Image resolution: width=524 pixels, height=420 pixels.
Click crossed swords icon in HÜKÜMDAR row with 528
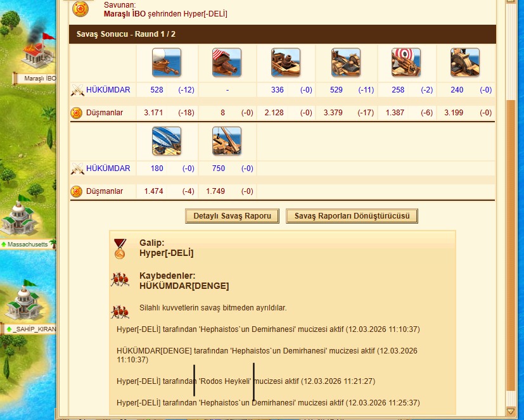click(x=77, y=90)
